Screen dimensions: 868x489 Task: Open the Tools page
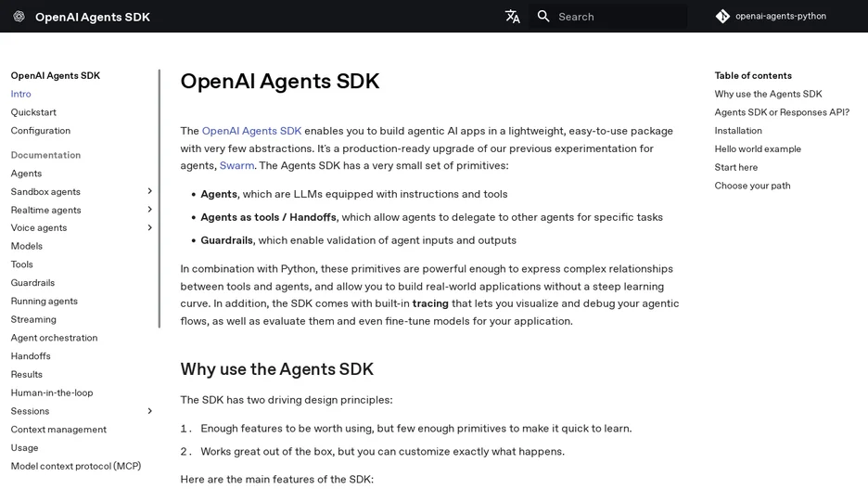22,264
